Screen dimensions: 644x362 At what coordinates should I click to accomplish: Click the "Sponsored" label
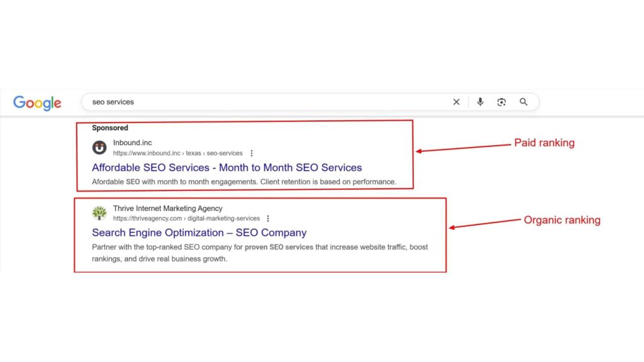tap(110, 128)
